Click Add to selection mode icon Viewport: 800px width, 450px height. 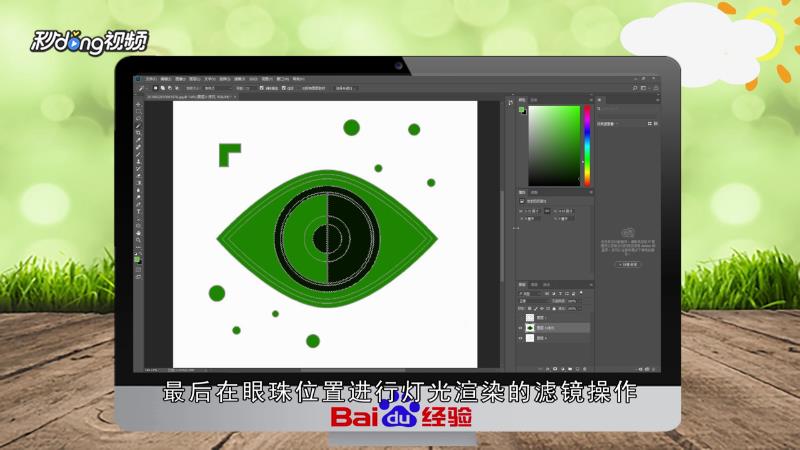pos(163,88)
